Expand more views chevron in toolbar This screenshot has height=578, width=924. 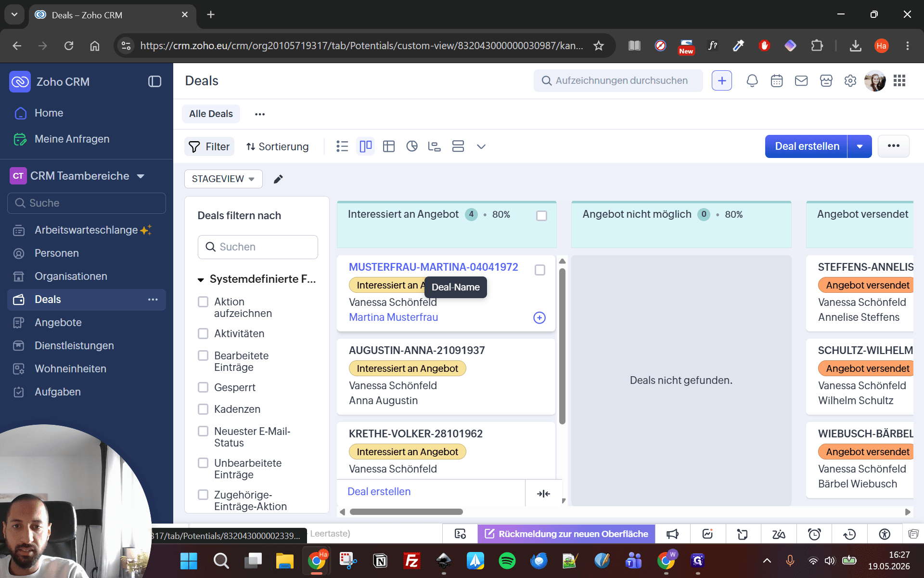[x=481, y=146]
